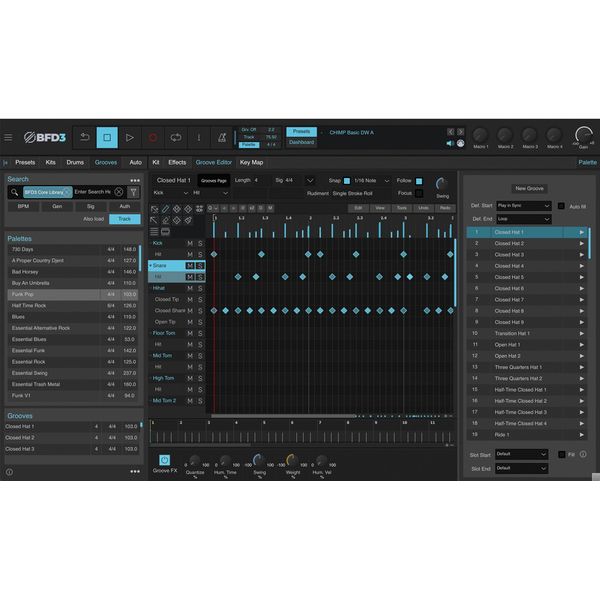The height and width of the screenshot is (600, 600).
Task: Click the red Record button
Action: [153, 137]
